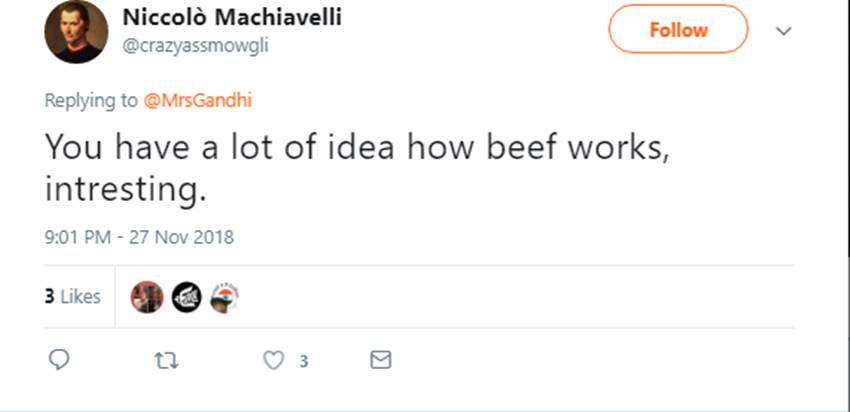Viewport: 850px width, 412px height.
Task: Expand the tweet options chevron menu
Action: pos(784,31)
